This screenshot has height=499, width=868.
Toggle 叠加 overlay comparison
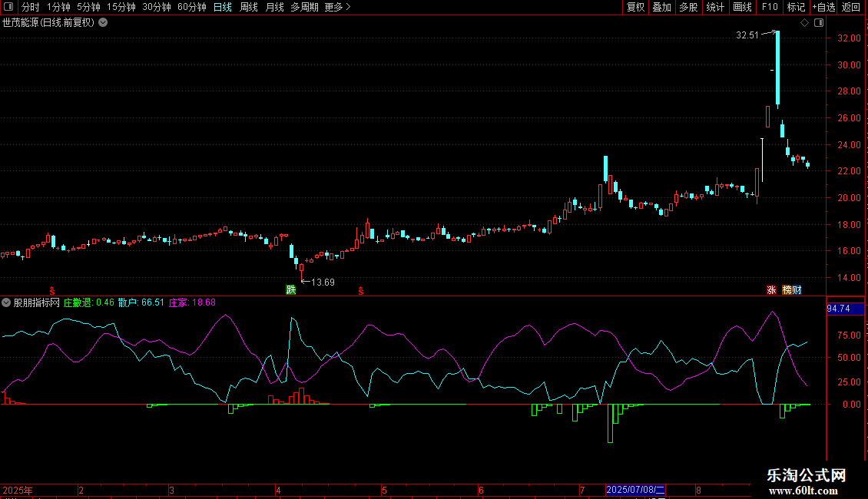[661, 7]
